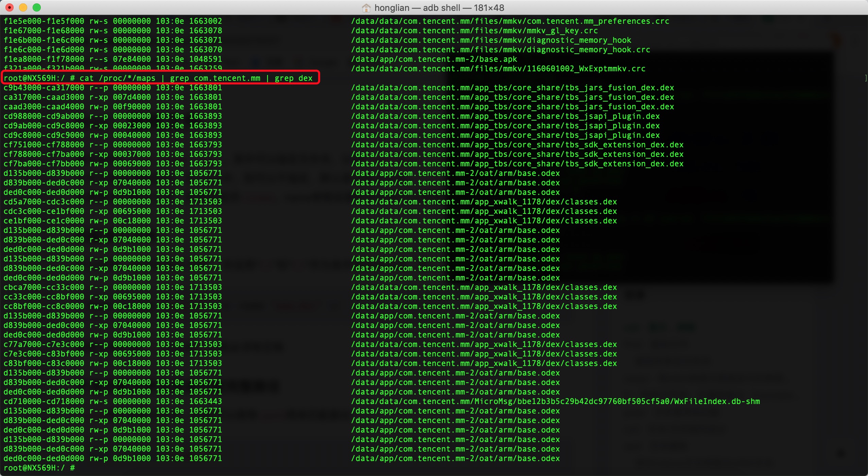Image resolution: width=868 pixels, height=476 pixels.
Task: Maximize the terminal with the green button
Action: 37,7
